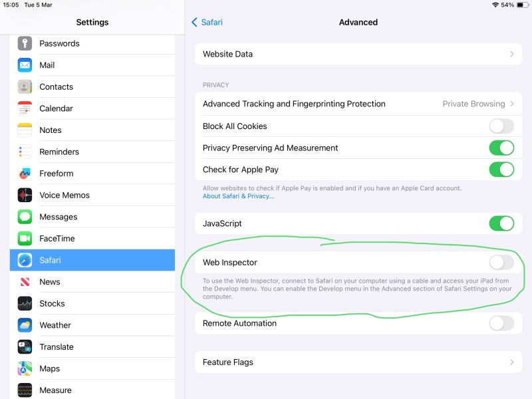Viewport: 532px width, 399px height.
Task: Select the Stocks chart icon
Action: coord(25,304)
